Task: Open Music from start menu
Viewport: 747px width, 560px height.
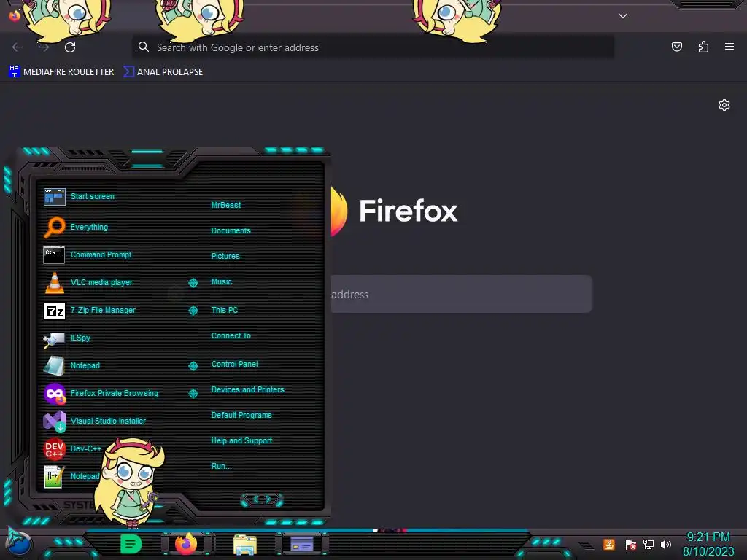Action: (x=222, y=282)
